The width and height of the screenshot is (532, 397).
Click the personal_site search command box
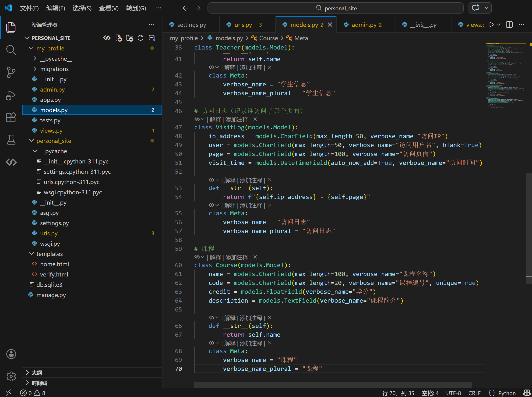tap(335, 8)
